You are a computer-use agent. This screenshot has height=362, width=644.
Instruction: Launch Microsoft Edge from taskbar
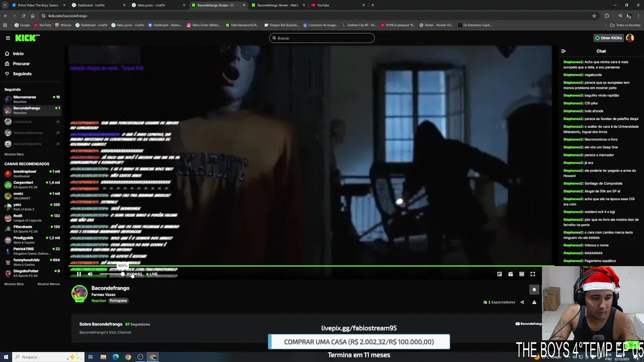(x=116, y=357)
